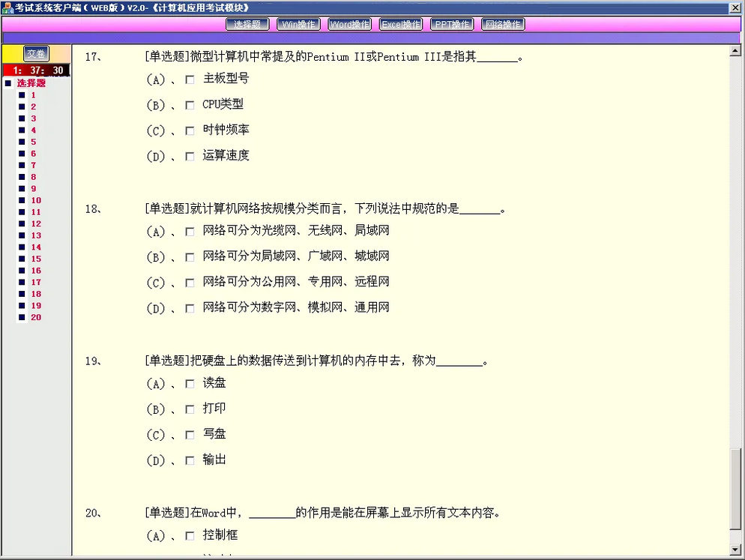The image size is (745, 560).
Task: Jump to question 1 in sidebar
Action: coord(33,95)
